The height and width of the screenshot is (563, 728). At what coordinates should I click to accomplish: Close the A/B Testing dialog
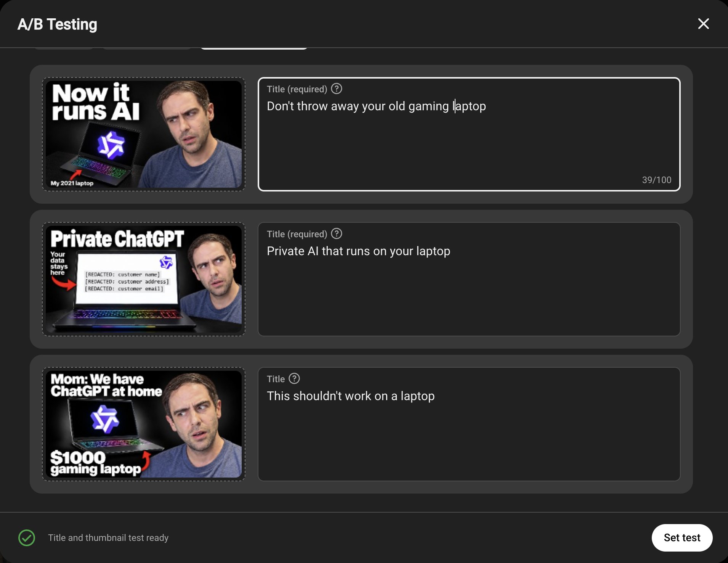point(703,24)
